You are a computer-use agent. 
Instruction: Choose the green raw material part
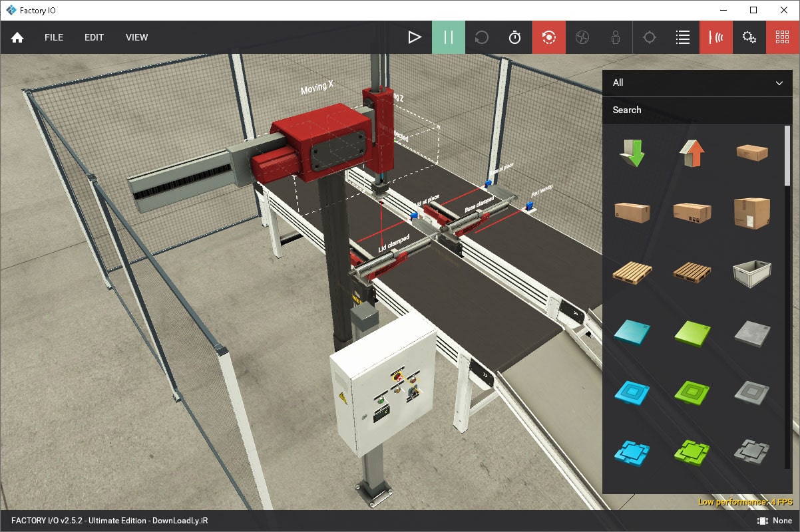click(692, 332)
